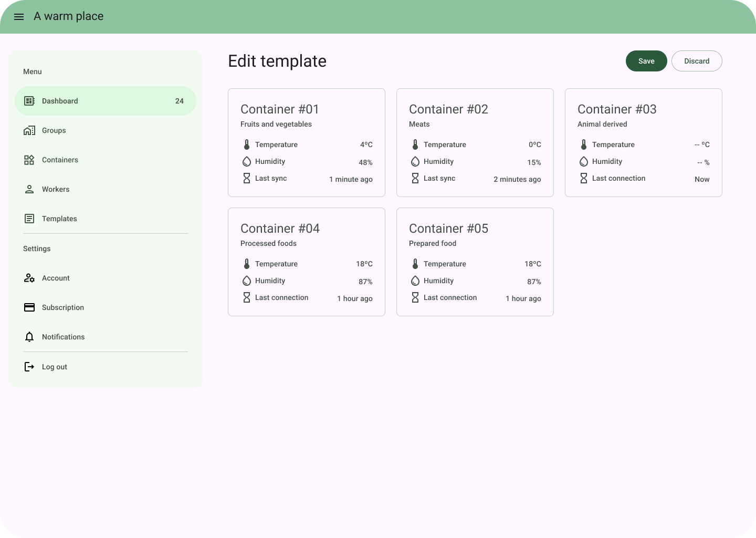Save the template
Screen dimensions: 756x538
646,61
